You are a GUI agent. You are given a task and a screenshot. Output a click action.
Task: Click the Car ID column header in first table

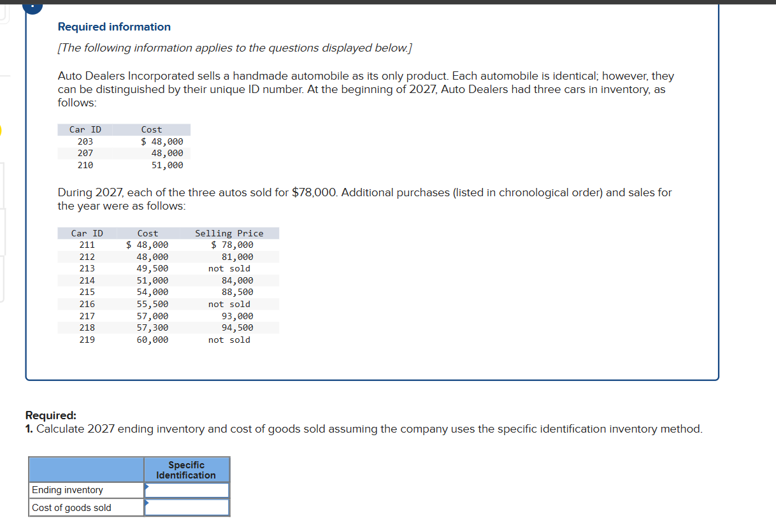[x=85, y=129]
